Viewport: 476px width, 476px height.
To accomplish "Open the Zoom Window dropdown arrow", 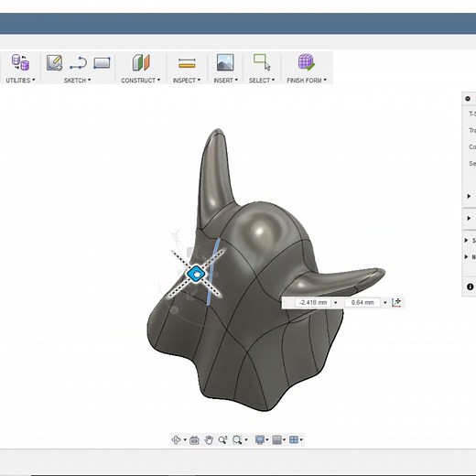I will coord(246,439).
